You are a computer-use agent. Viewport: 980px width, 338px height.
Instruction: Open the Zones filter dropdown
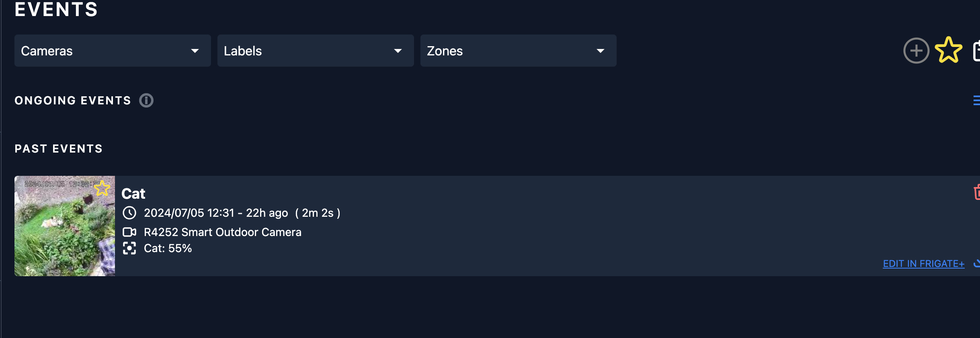pos(519,51)
